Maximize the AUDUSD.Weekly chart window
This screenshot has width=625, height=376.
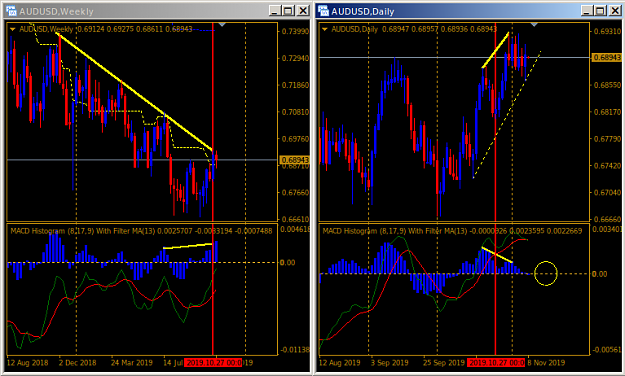pyautogui.click(x=289, y=11)
